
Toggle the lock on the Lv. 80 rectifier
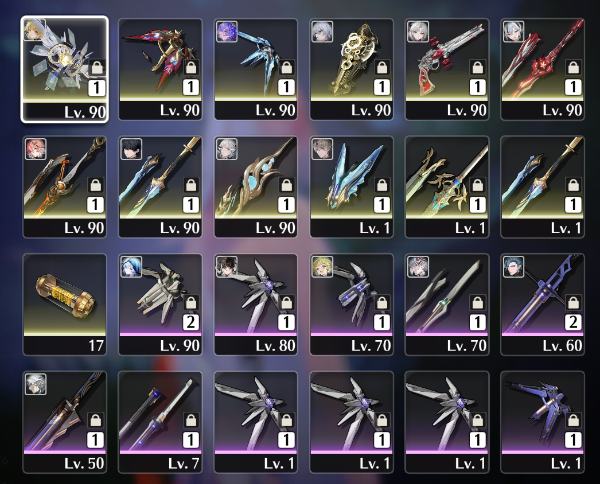click(x=286, y=303)
